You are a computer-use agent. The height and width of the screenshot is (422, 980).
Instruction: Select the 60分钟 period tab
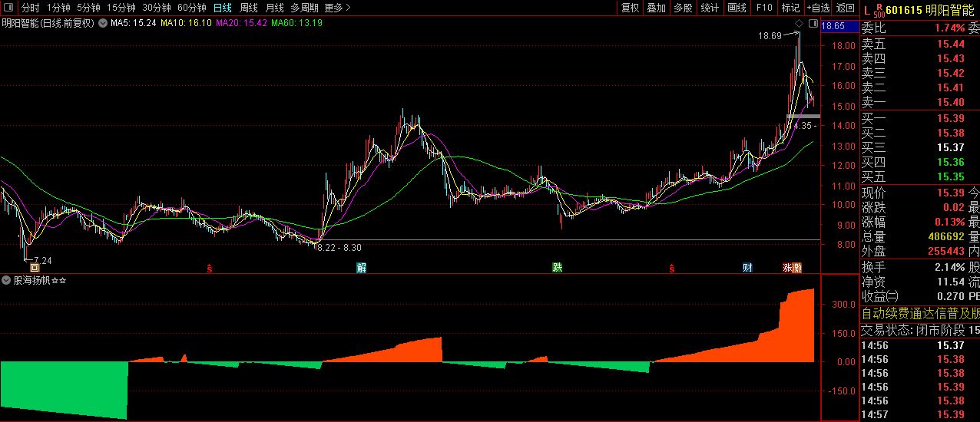[191, 8]
